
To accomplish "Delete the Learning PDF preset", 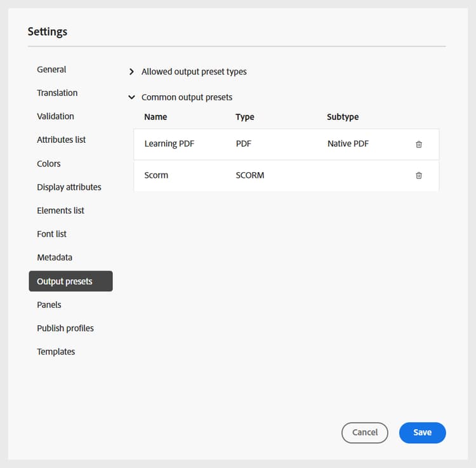I will (x=419, y=144).
